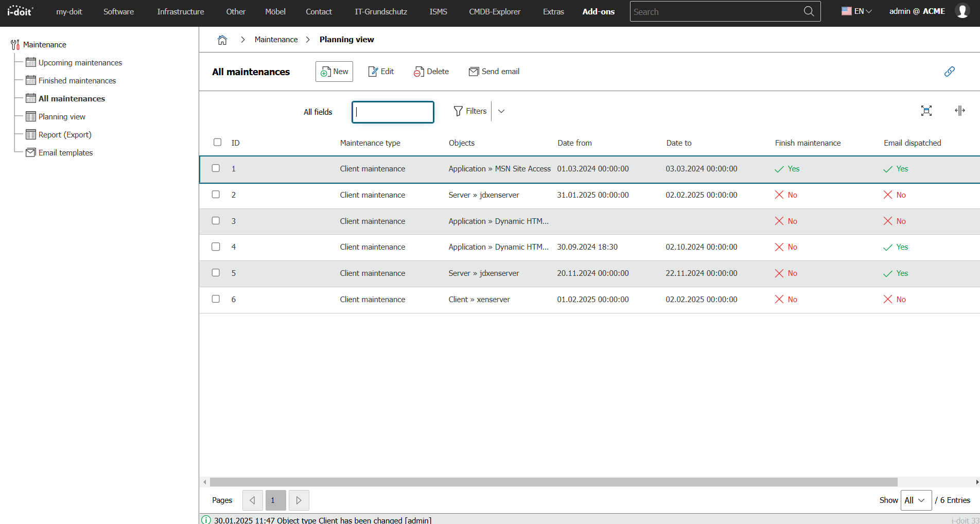Open the my-doit menu
980x524 pixels.
69,11
